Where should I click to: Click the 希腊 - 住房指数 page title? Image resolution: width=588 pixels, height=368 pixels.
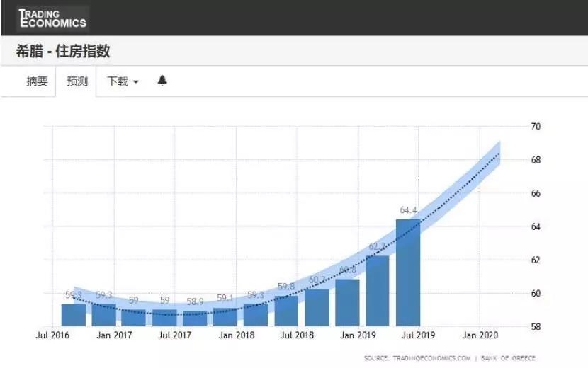[62, 51]
